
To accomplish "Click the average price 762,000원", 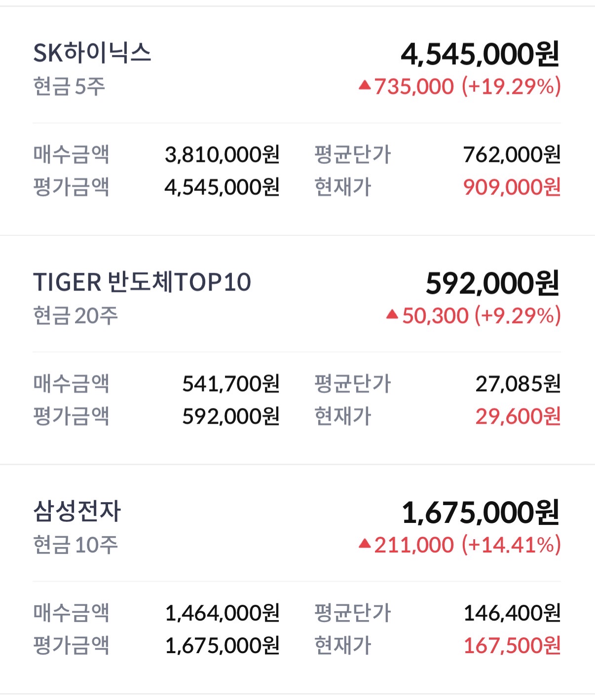I will point(512,155).
